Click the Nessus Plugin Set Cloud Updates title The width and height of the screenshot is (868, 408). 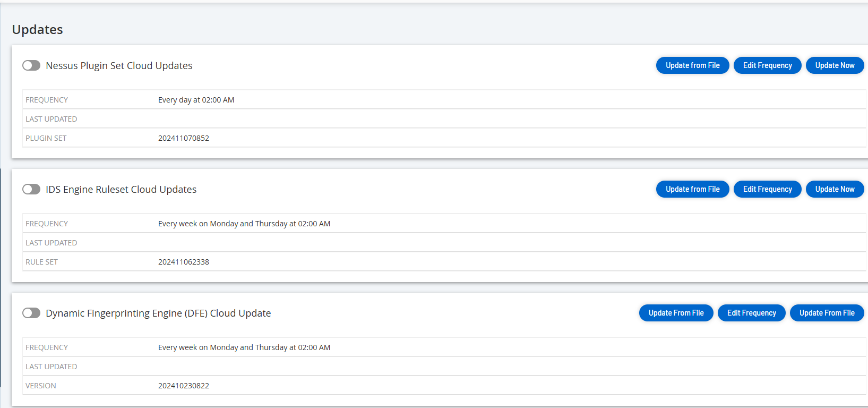(x=119, y=66)
